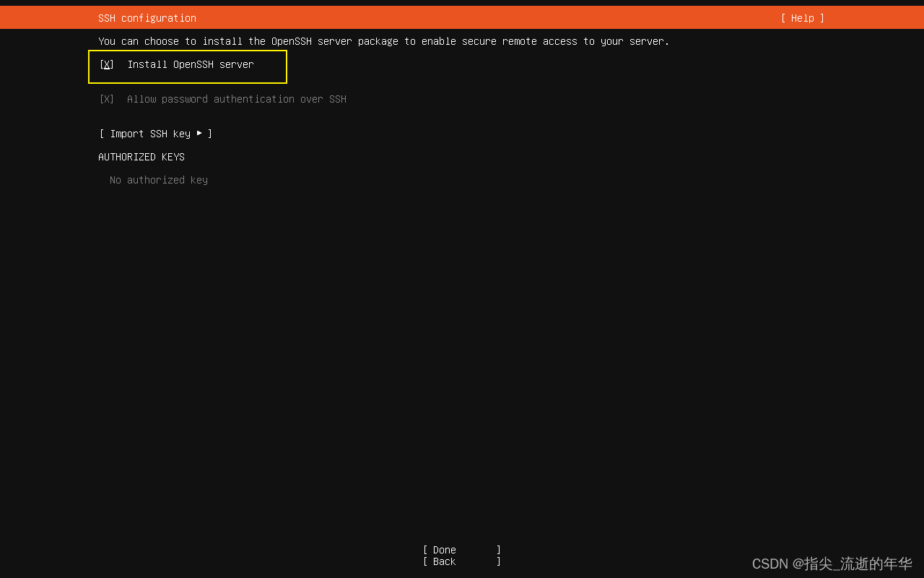This screenshot has width=924, height=578.
Task: Select the Done button
Action: coord(462,550)
